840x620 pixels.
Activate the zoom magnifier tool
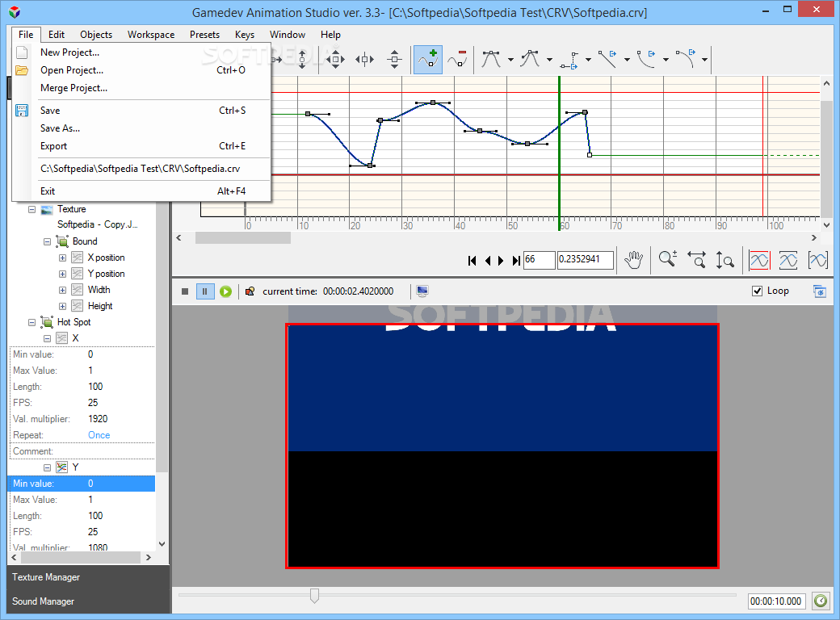click(x=667, y=260)
